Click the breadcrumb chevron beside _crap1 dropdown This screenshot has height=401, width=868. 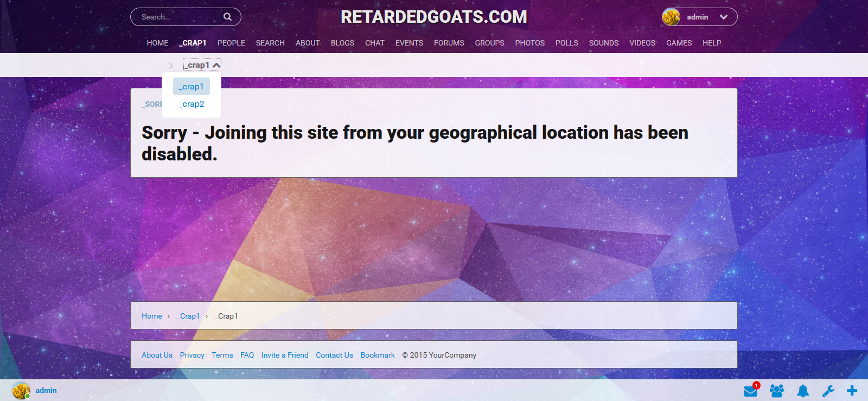click(171, 66)
